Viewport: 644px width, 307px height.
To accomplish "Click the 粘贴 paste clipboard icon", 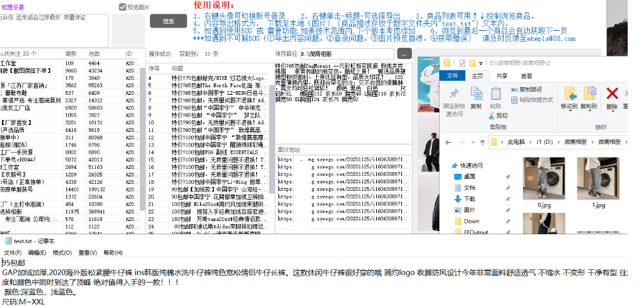I will pyautogui.click(x=495, y=94).
